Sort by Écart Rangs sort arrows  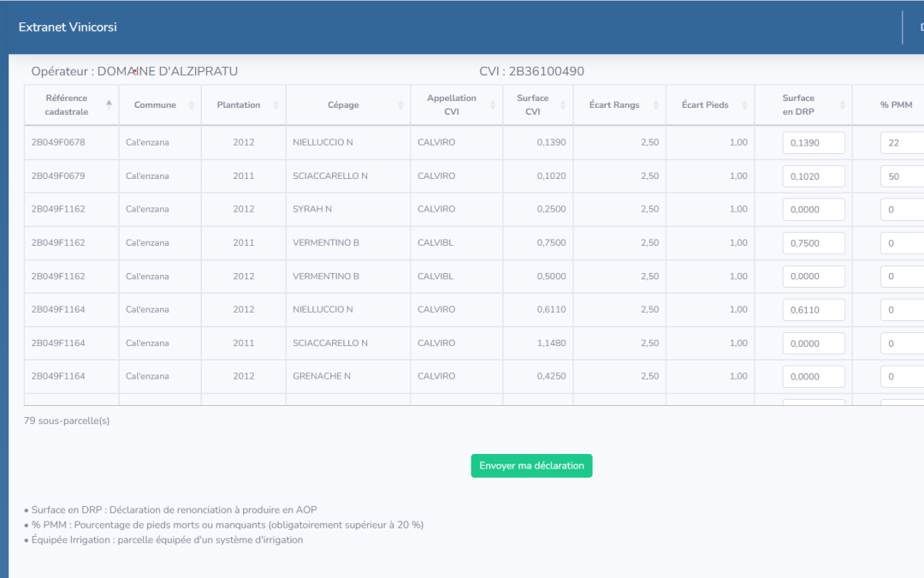coord(656,105)
